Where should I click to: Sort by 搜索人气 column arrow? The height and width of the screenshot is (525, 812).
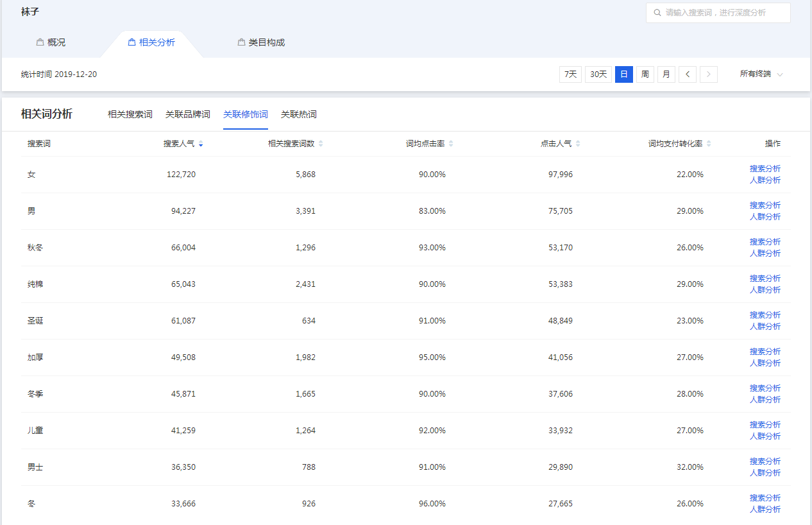pos(201,144)
